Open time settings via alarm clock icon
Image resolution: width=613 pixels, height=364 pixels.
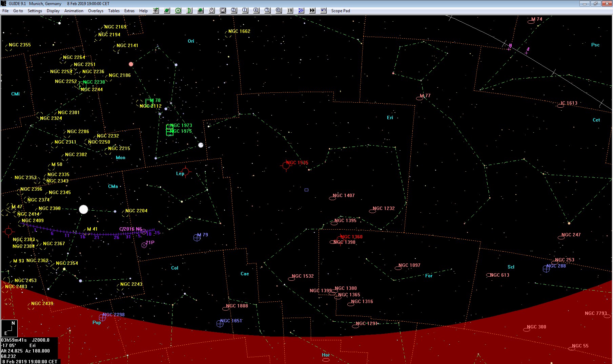[x=212, y=10]
